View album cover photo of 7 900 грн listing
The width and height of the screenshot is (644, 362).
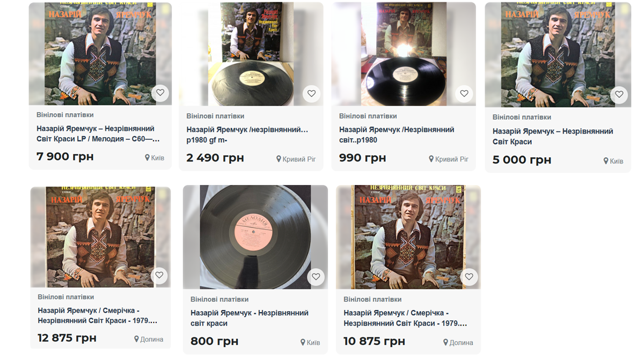100,54
